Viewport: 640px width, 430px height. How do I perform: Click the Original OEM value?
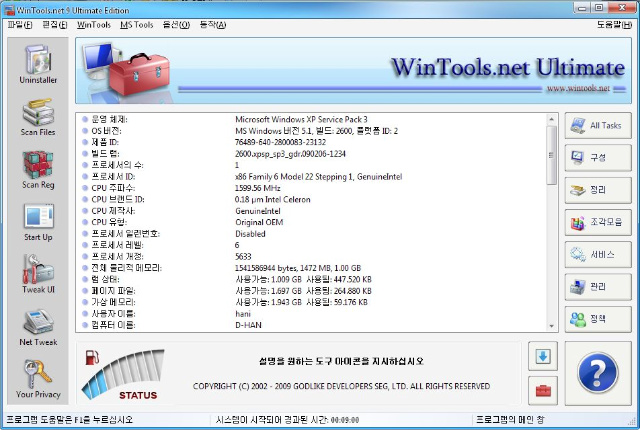(x=259, y=222)
